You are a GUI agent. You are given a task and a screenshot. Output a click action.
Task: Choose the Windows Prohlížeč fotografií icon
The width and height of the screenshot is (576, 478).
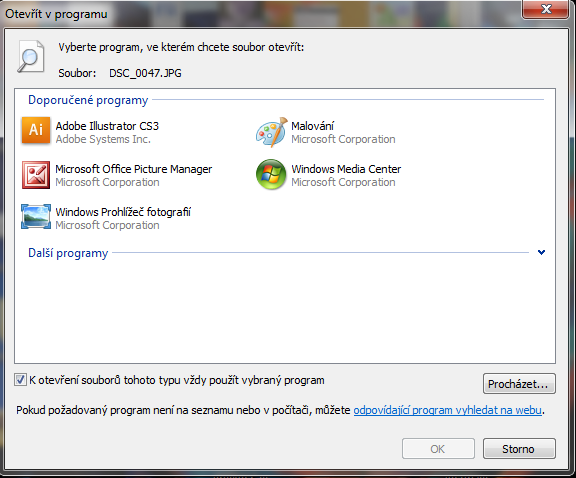click(x=36, y=217)
